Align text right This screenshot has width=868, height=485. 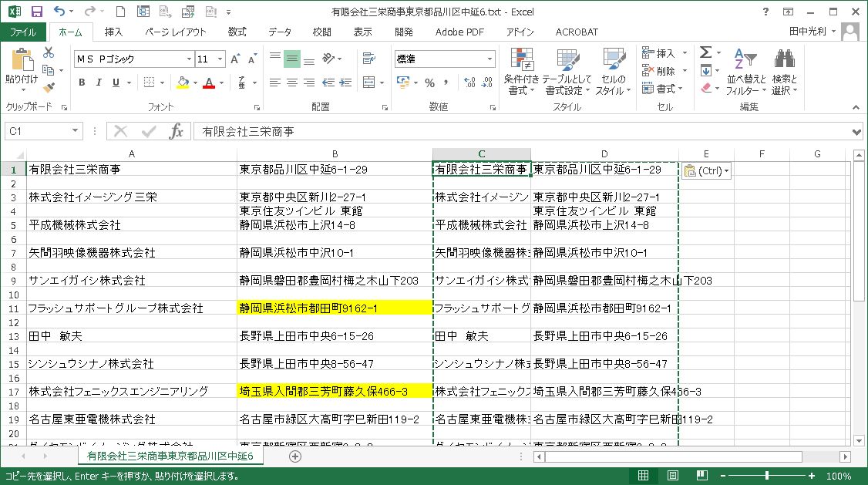pyautogui.click(x=309, y=83)
